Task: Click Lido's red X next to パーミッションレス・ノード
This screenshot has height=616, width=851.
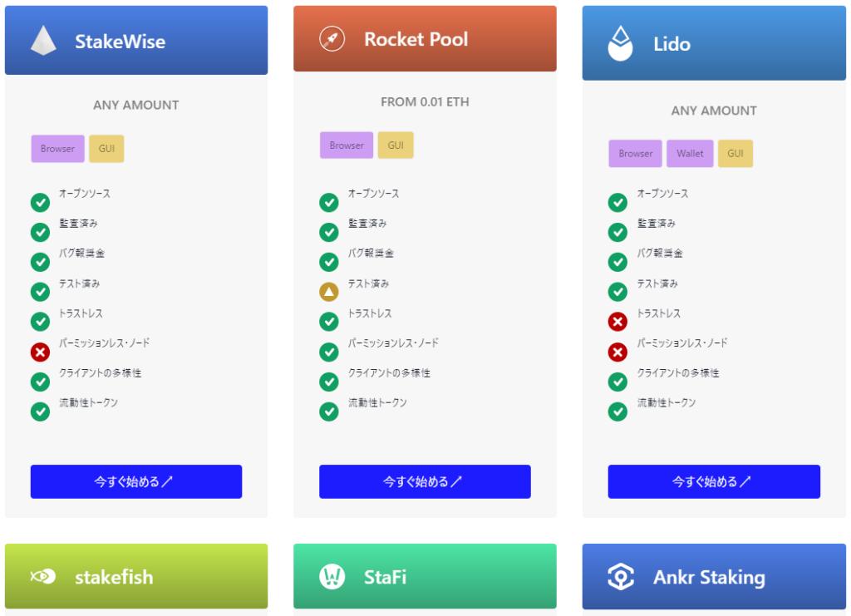Action: pyautogui.click(x=617, y=352)
